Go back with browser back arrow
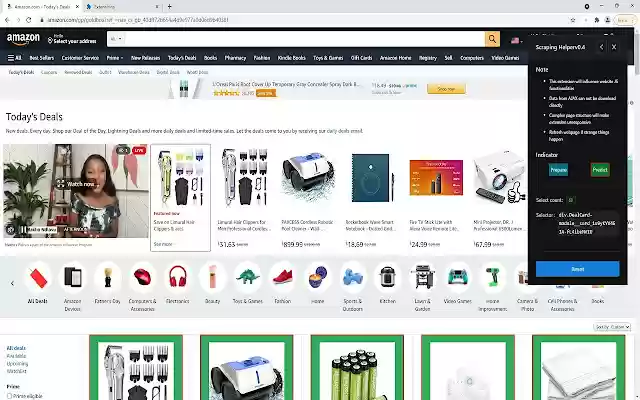The height and width of the screenshot is (400, 640). point(7,20)
